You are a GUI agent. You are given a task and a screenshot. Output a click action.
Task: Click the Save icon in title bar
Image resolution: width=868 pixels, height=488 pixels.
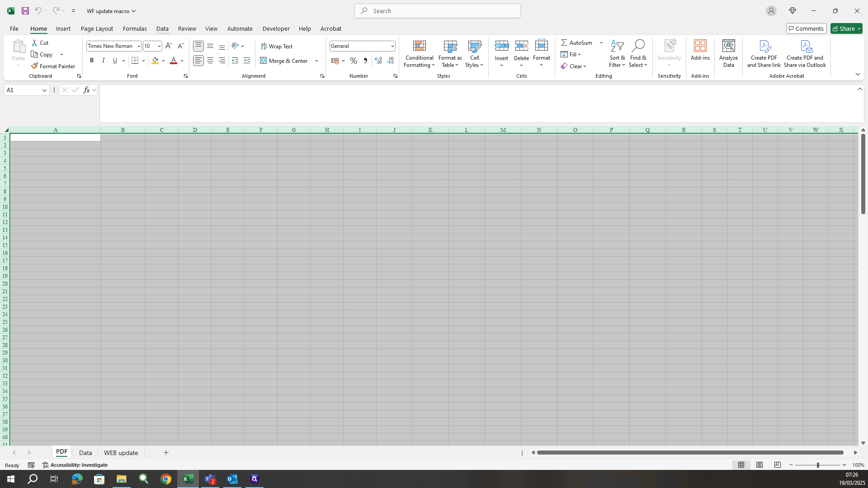point(25,11)
